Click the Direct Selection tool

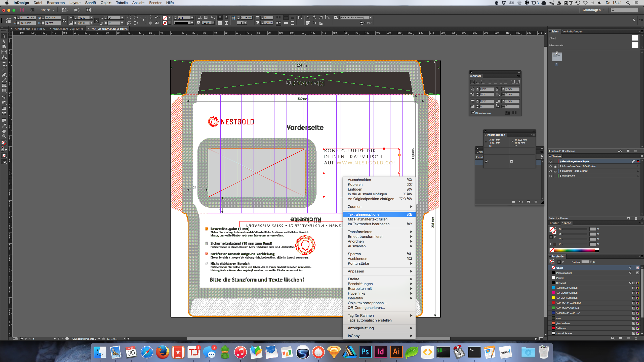coord(4,41)
